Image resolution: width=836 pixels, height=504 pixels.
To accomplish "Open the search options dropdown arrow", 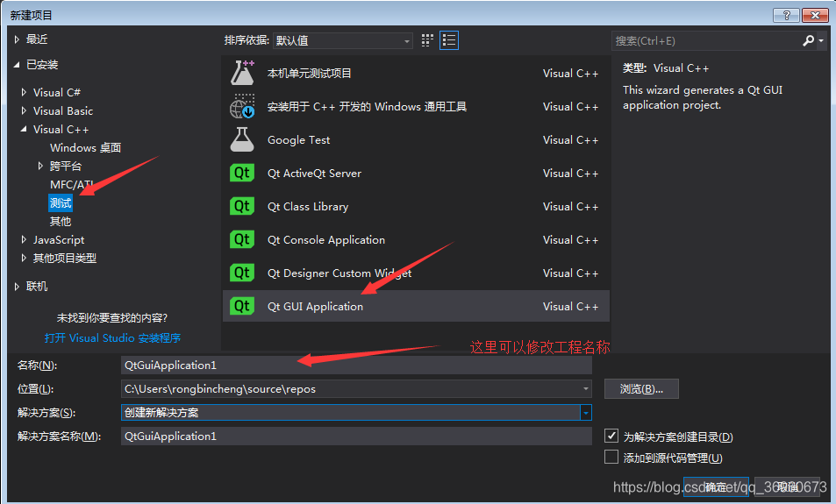I will 821,40.
